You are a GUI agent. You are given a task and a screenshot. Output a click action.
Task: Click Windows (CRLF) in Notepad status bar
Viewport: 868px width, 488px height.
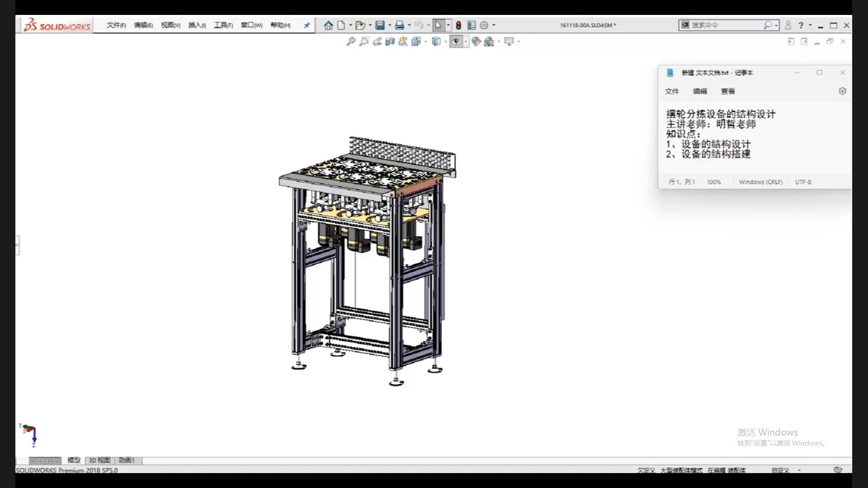tap(760, 182)
